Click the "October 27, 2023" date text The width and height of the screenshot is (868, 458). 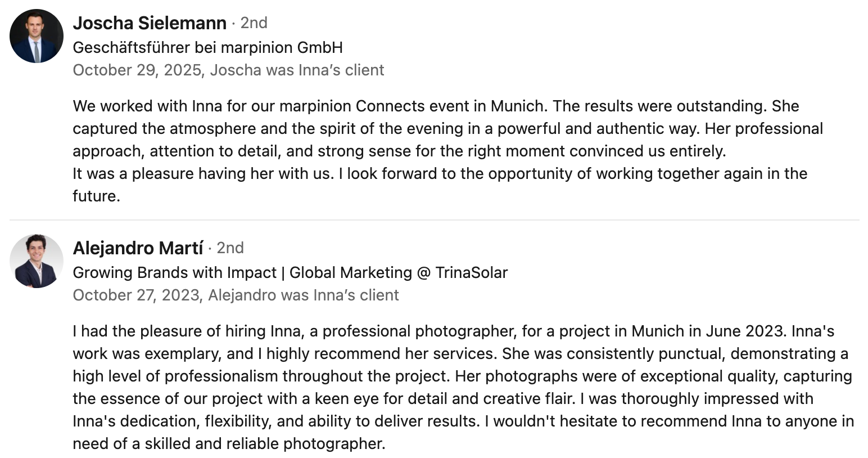pyautogui.click(x=137, y=295)
